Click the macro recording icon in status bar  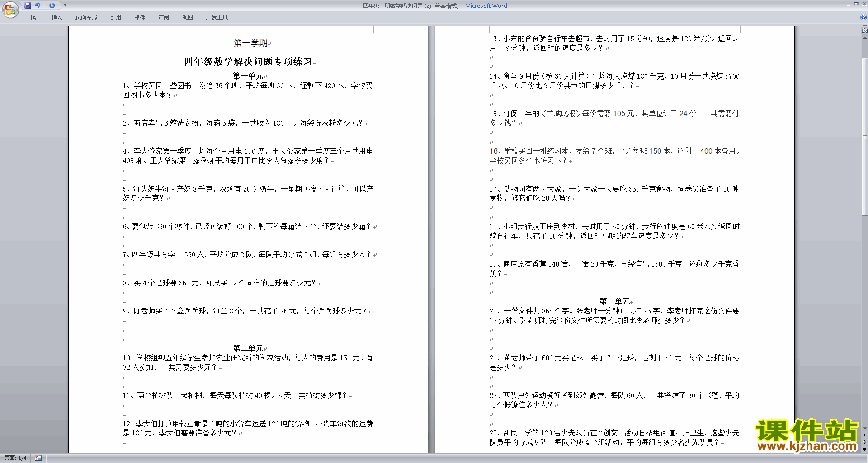tap(38, 458)
